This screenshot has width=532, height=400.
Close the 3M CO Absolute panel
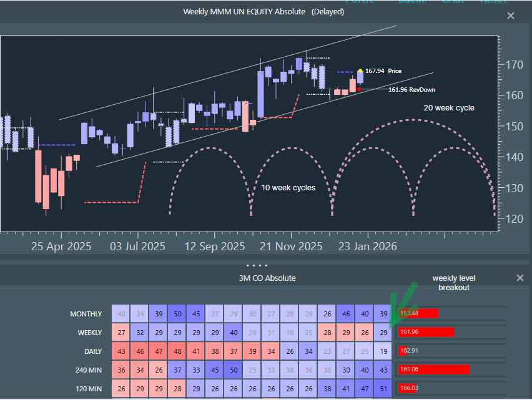click(520, 278)
